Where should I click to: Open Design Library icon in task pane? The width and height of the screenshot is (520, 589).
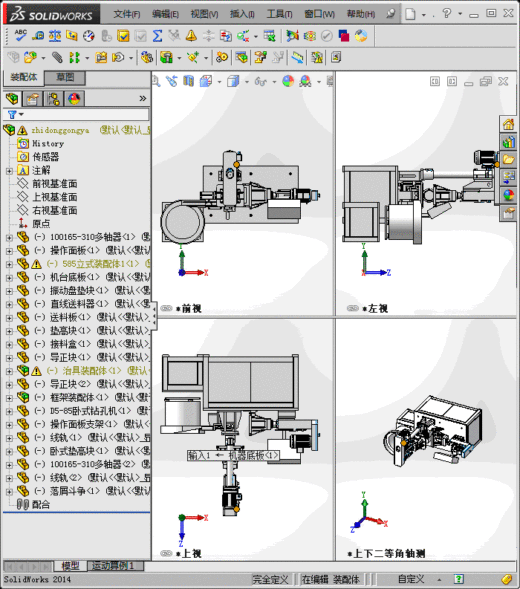coord(508,142)
